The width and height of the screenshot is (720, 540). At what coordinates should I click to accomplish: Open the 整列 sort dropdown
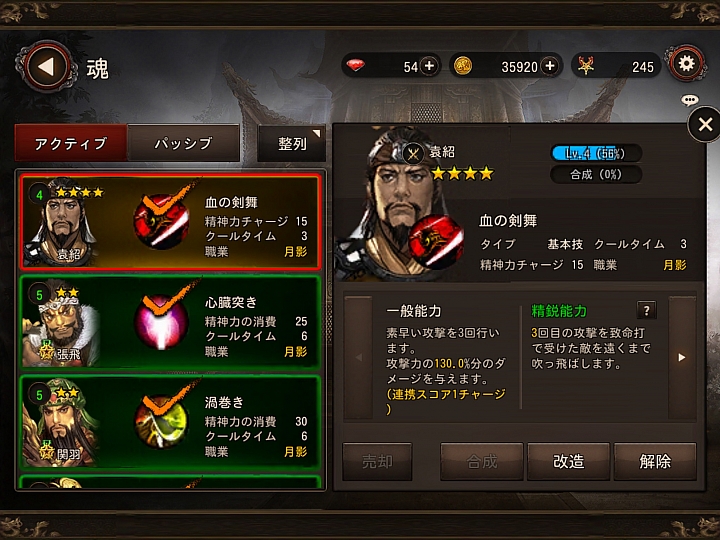pos(292,143)
